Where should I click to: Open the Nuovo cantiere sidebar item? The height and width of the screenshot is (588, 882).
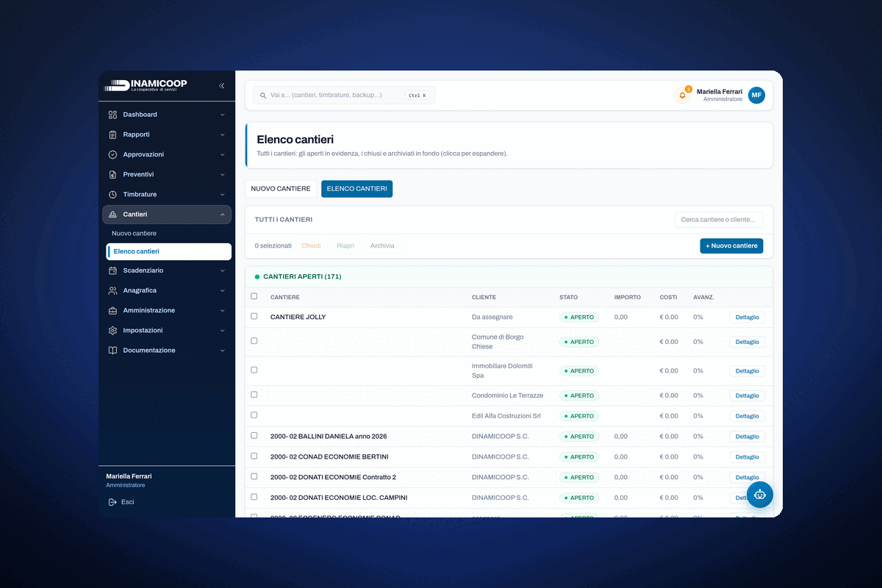[134, 234]
